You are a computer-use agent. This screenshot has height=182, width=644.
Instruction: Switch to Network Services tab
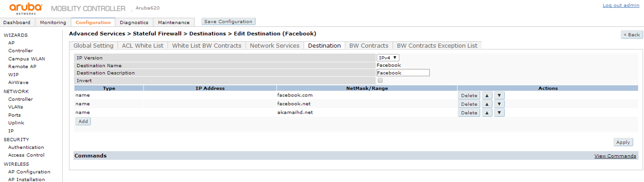(275, 45)
